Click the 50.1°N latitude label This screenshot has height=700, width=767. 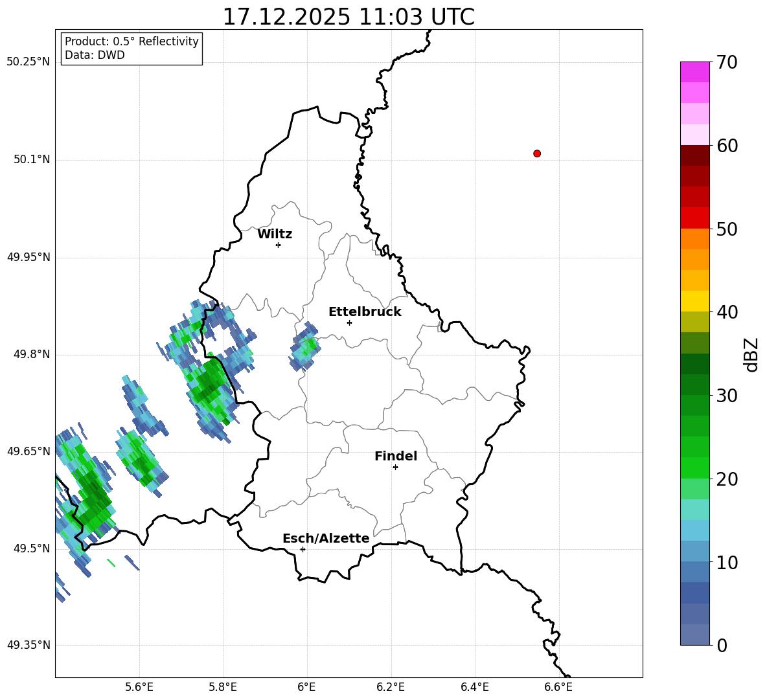click(x=32, y=159)
